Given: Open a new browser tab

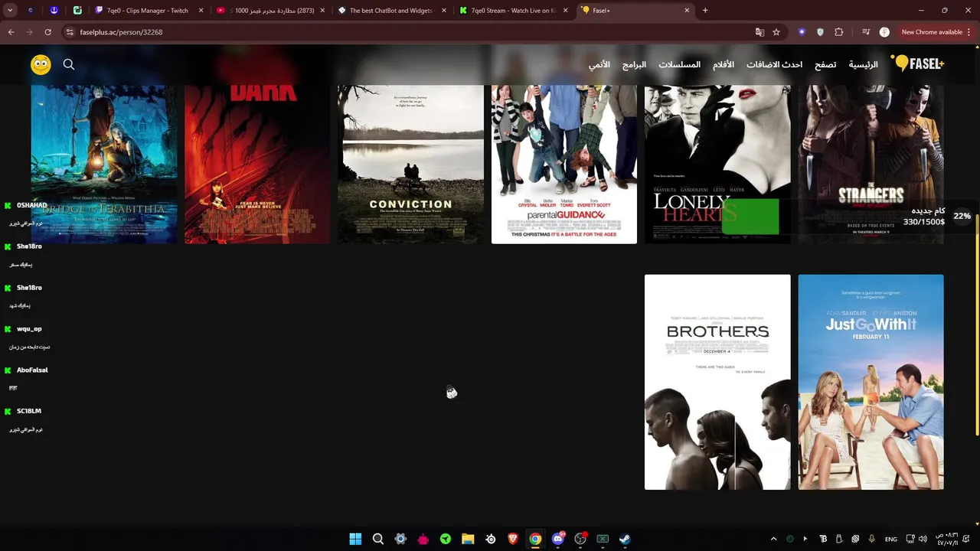Looking at the screenshot, I should [705, 11].
